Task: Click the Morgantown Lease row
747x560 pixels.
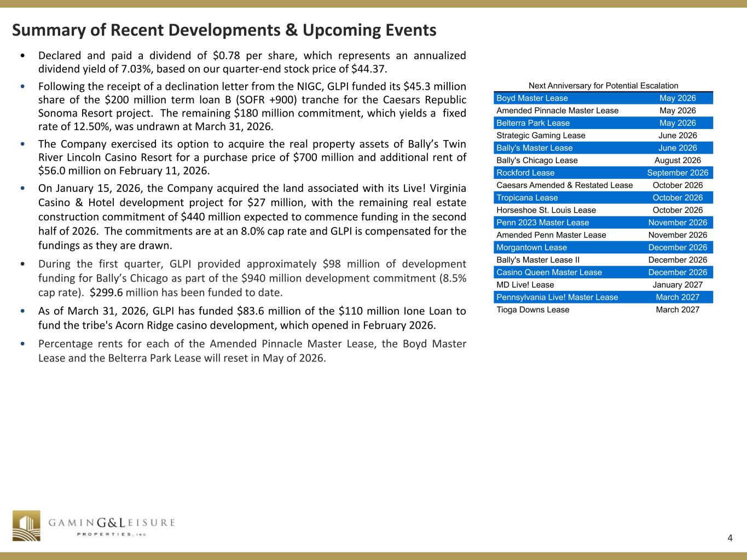Action: pyautogui.click(x=603, y=247)
